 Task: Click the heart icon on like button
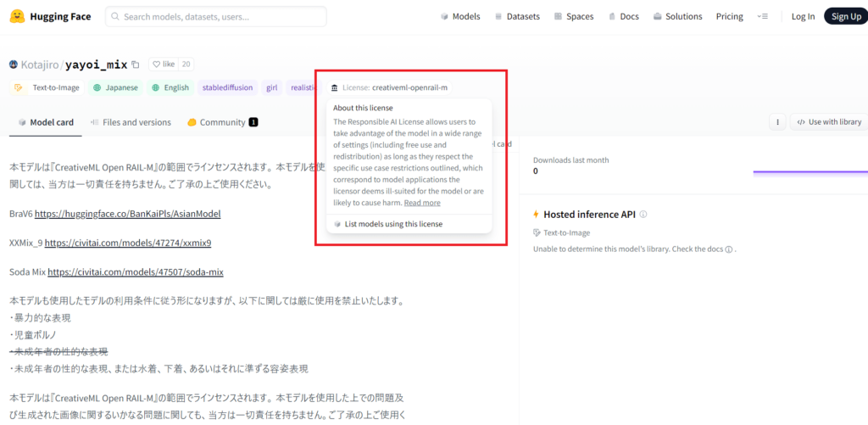pos(156,64)
